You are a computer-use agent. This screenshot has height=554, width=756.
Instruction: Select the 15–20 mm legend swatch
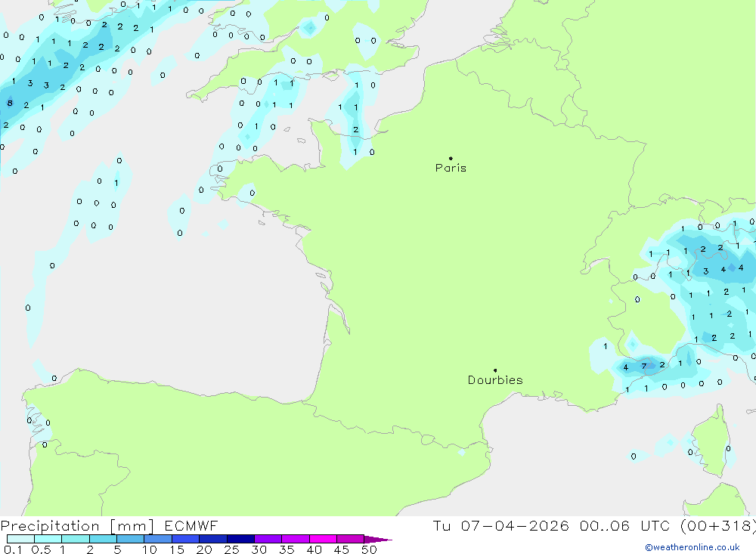click(x=186, y=539)
